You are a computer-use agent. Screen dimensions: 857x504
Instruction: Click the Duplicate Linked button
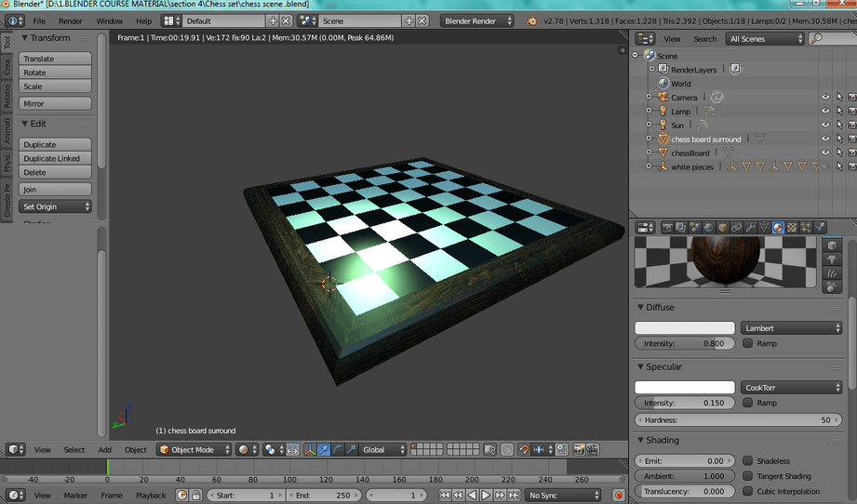coord(56,159)
